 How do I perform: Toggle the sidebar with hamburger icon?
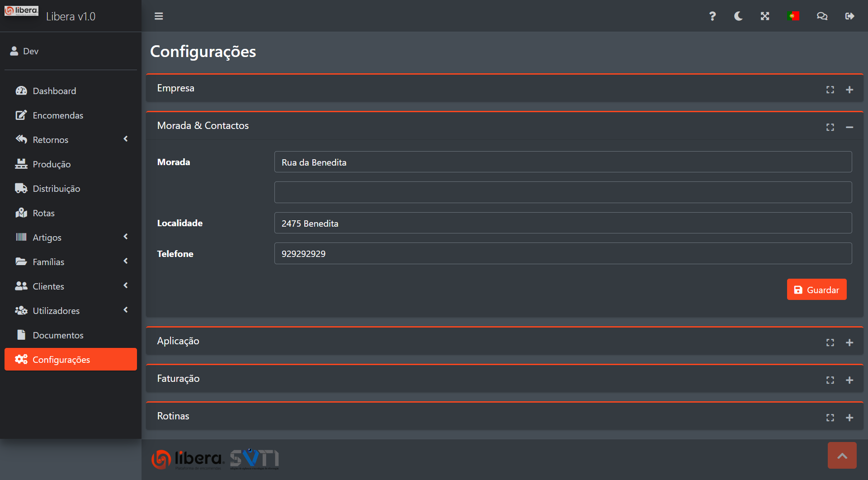click(159, 16)
